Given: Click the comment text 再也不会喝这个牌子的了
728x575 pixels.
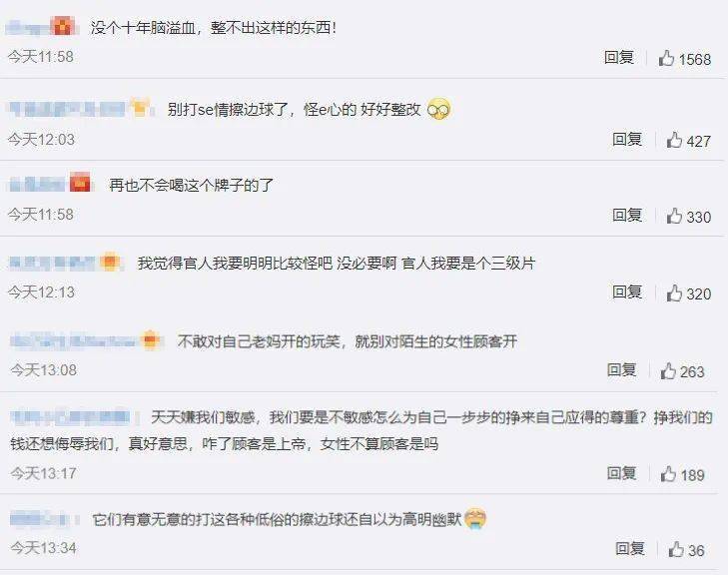Looking at the screenshot, I should pos(192,185).
